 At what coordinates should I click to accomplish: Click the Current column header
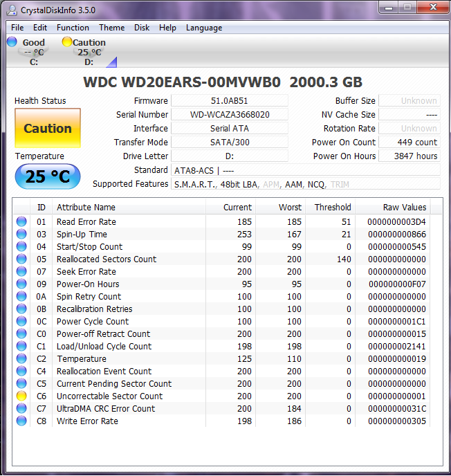point(230,208)
